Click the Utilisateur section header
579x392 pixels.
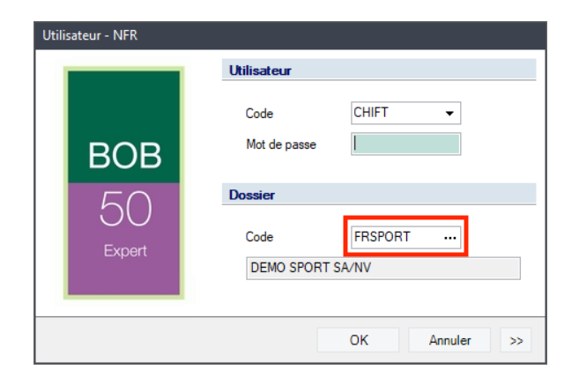pyautogui.click(x=379, y=70)
